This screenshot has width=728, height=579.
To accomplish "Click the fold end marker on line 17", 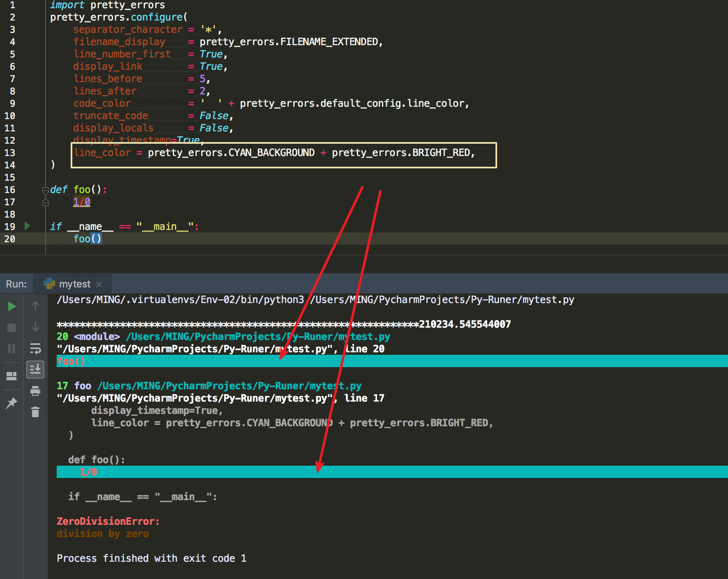I will coord(46,202).
